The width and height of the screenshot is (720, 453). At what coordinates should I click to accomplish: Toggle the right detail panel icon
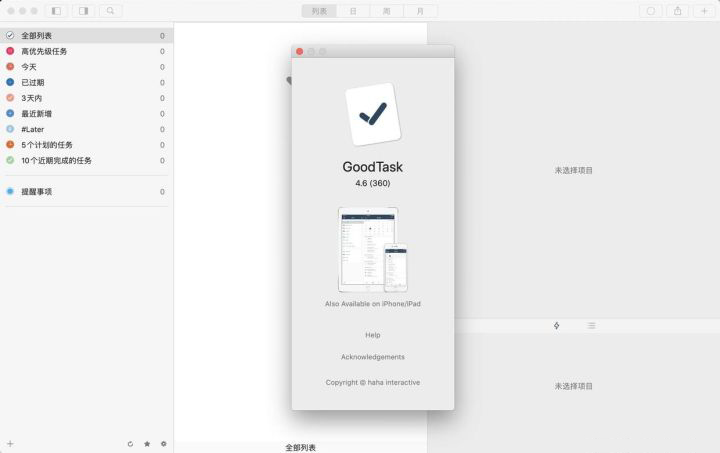point(83,11)
